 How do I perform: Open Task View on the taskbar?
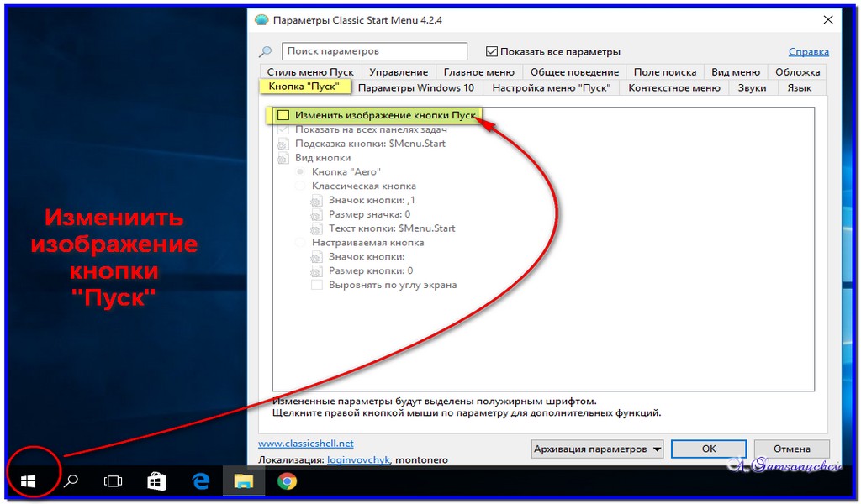click(114, 481)
